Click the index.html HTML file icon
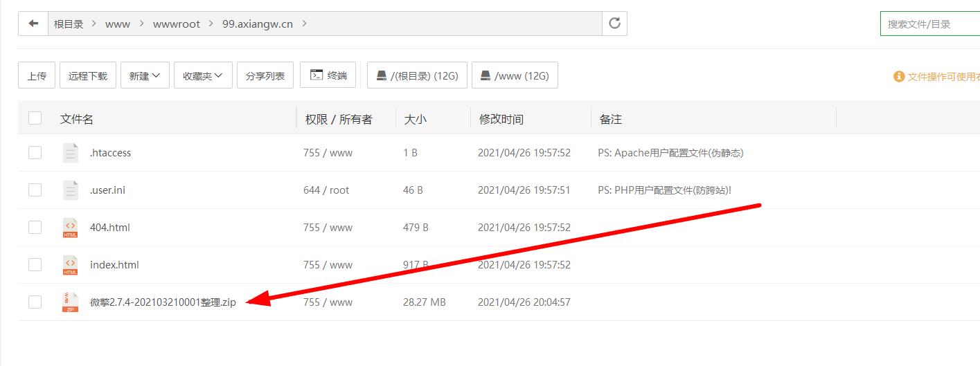Image resolution: width=980 pixels, height=366 pixels. pyautogui.click(x=70, y=264)
